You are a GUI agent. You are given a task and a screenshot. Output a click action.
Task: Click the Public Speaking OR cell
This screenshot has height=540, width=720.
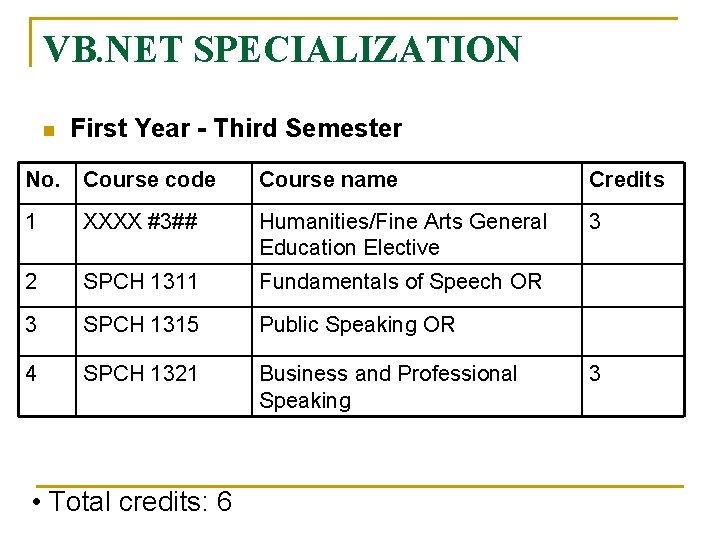click(357, 325)
